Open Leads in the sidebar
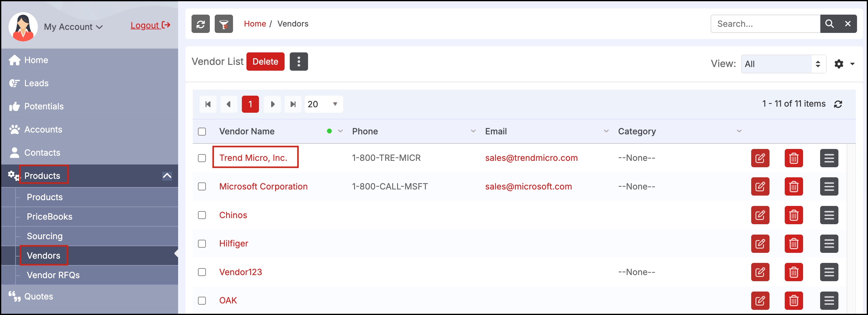The image size is (868, 315). 90,83
